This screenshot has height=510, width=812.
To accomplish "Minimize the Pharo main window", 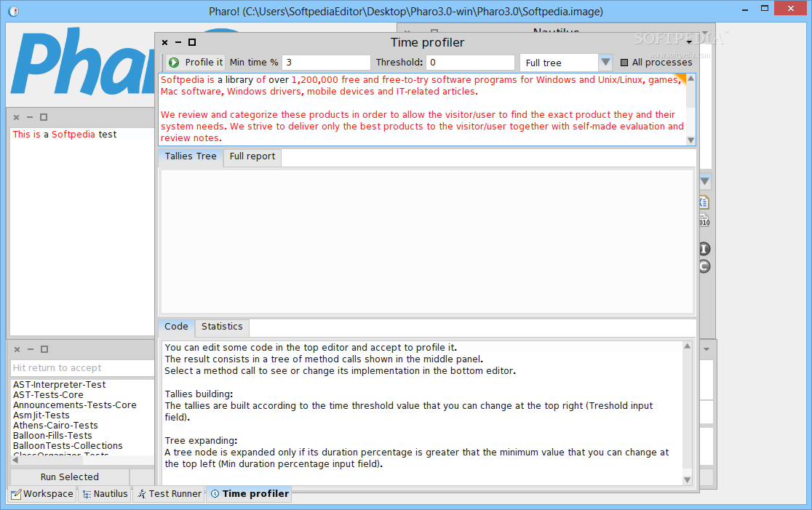I will point(744,9).
